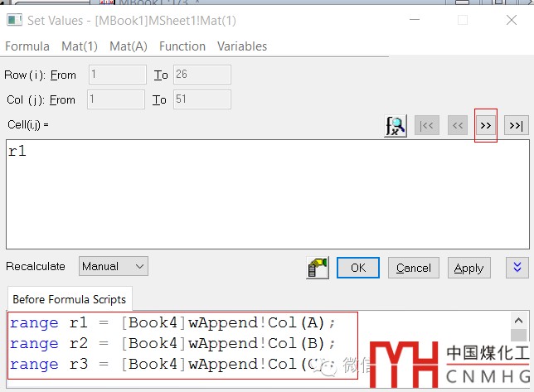Click the Row To field showing 26
The height and width of the screenshot is (392, 534).
202,75
